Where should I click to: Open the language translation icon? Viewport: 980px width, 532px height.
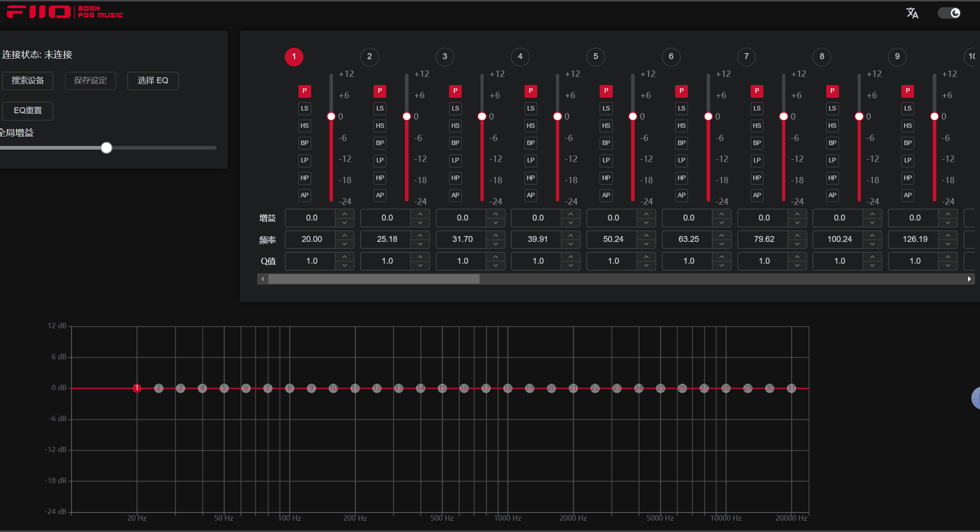912,13
